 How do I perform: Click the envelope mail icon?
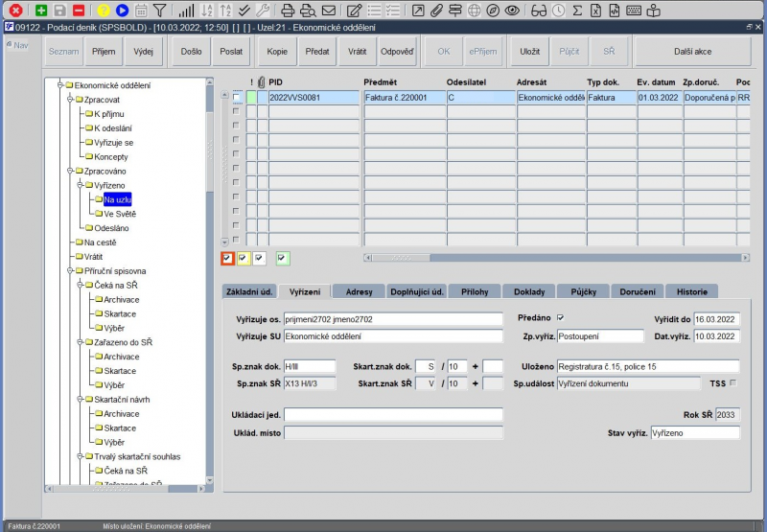click(329, 10)
